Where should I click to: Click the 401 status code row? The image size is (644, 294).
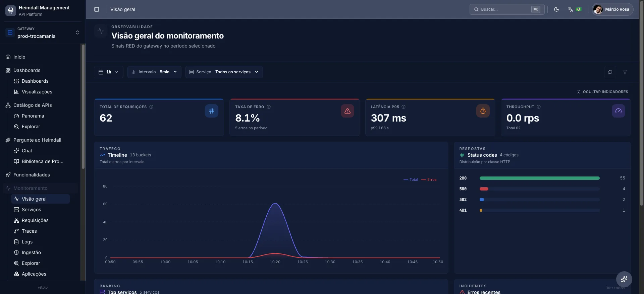(x=542, y=210)
